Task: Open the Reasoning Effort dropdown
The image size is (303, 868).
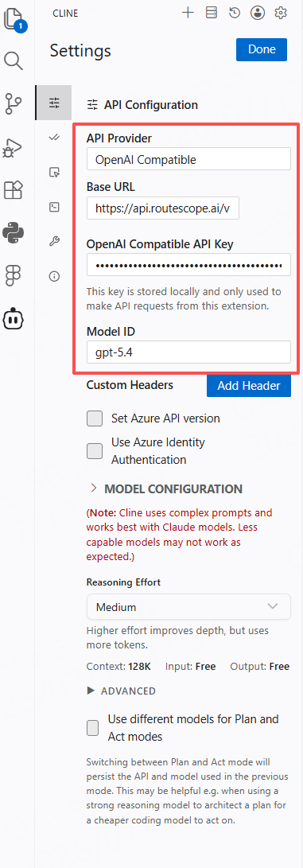Action: point(188,607)
